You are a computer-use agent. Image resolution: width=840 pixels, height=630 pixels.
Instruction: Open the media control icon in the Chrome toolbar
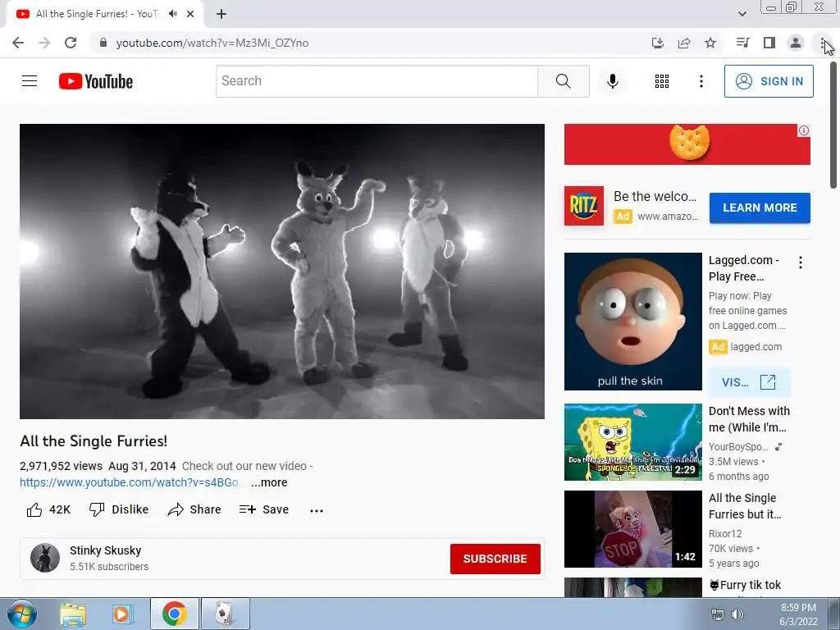(742, 43)
